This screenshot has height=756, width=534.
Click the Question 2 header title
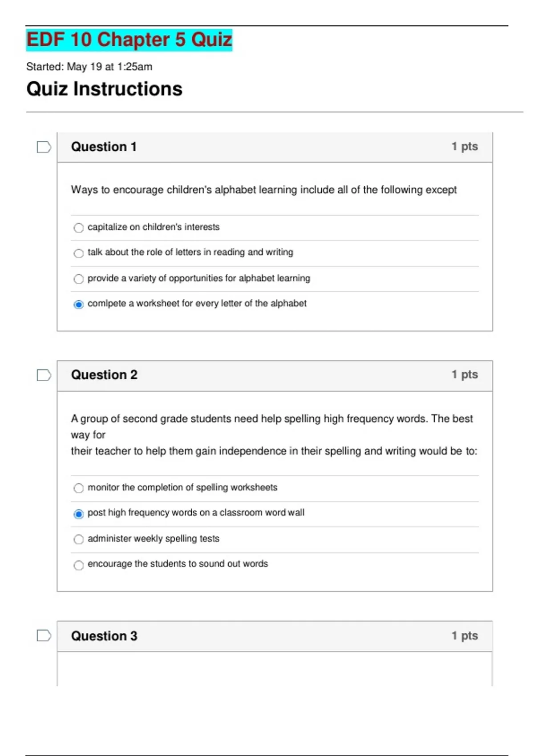click(x=104, y=375)
